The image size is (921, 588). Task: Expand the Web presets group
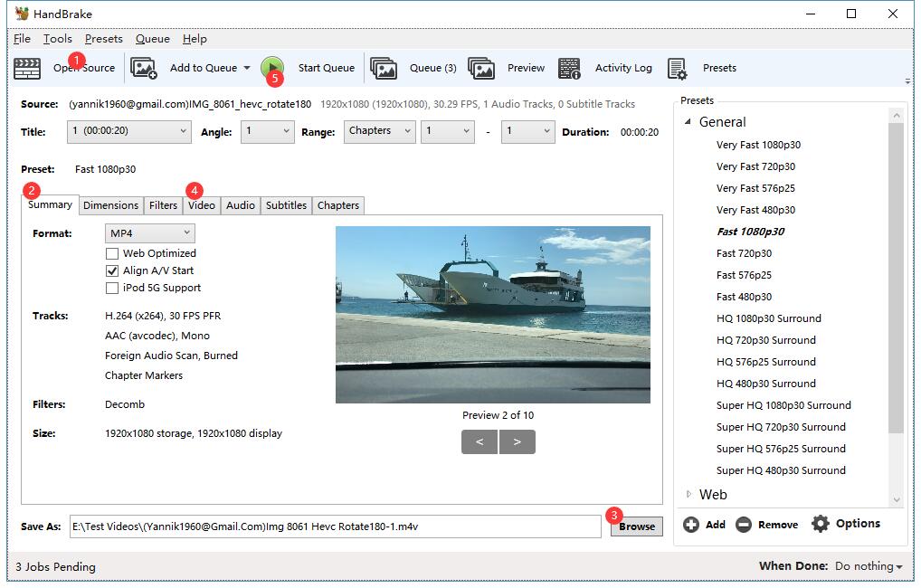688,495
